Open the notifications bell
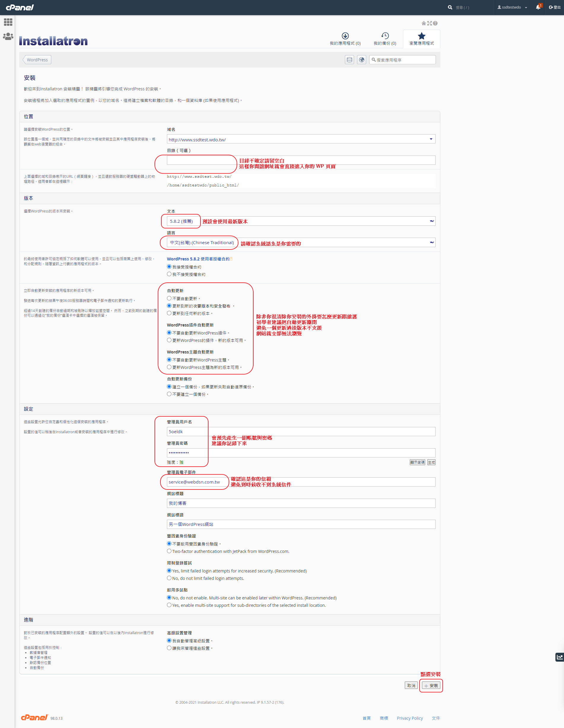Viewport: 564px width, 728px height. tap(538, 7)
